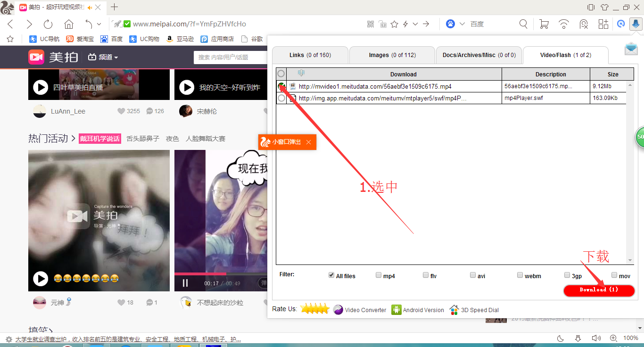Image resolution: width=644 pixels, height=347 pixels.
Task: Open the Android Version link
Action: pyautogui.click(x=418, y=310)
